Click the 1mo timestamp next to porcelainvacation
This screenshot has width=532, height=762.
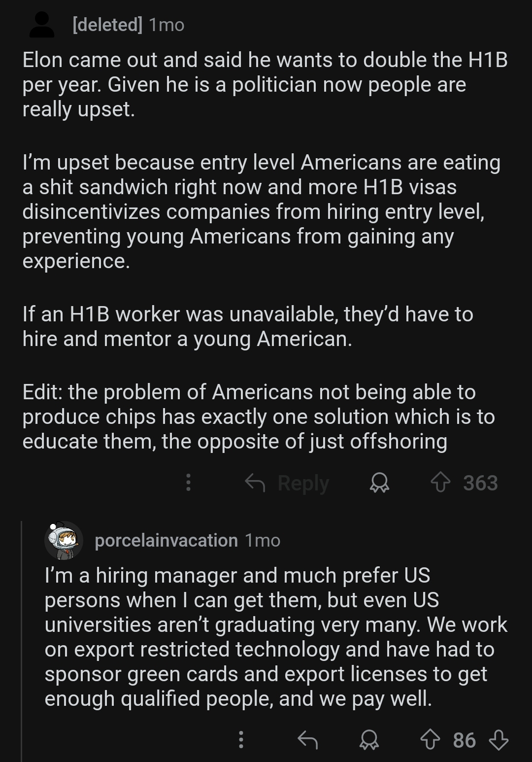pyautogui.click(x=263, y=540)
